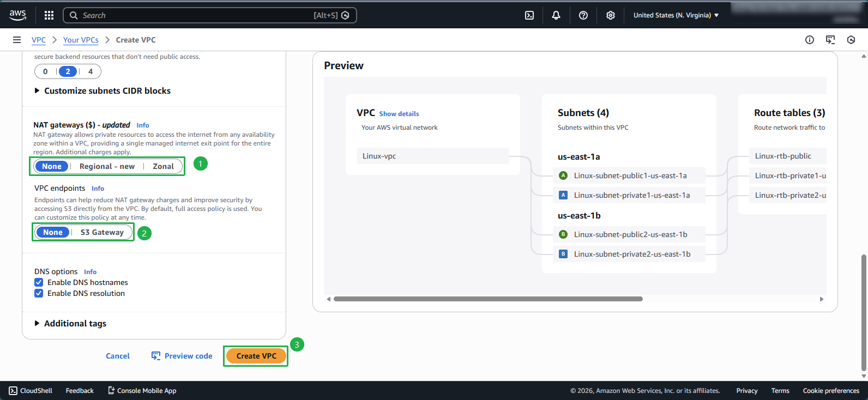Click the blue A icon for private1 subnet
This screenshot has width=868, height=400.
(x=564, y=195)
